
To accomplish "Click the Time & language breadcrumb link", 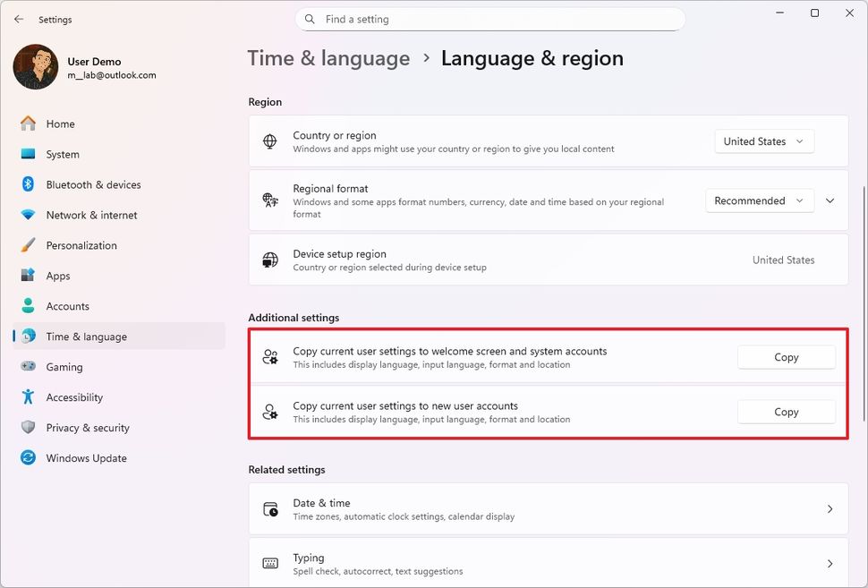I will [328, 58].
